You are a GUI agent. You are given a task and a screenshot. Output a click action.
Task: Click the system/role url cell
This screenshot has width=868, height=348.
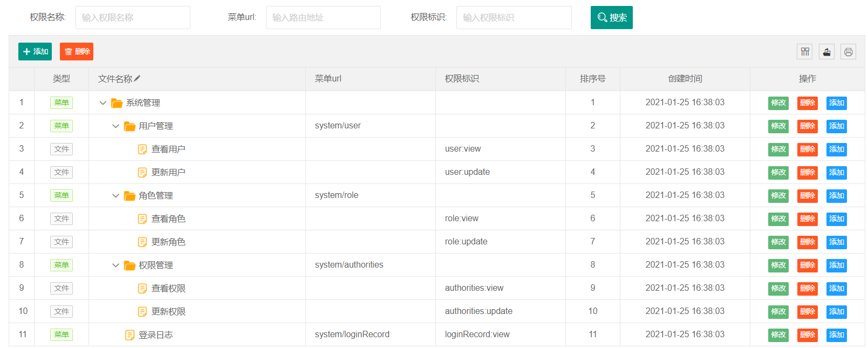[370, 195]
